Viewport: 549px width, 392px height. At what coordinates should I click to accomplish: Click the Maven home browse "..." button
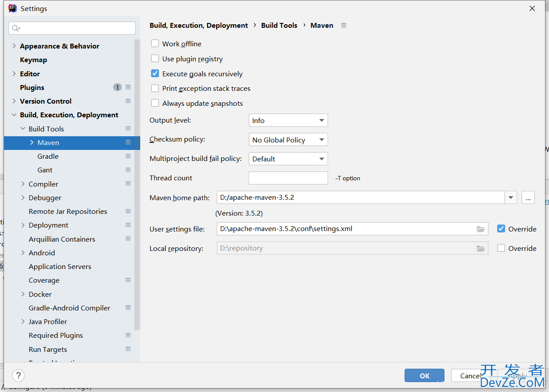(528, 198)
